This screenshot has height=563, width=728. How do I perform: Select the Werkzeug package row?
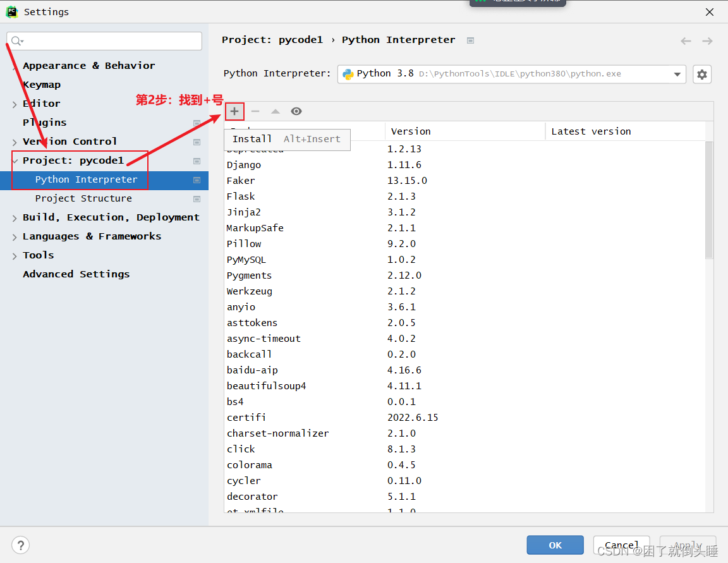click(x=464, y=291)
